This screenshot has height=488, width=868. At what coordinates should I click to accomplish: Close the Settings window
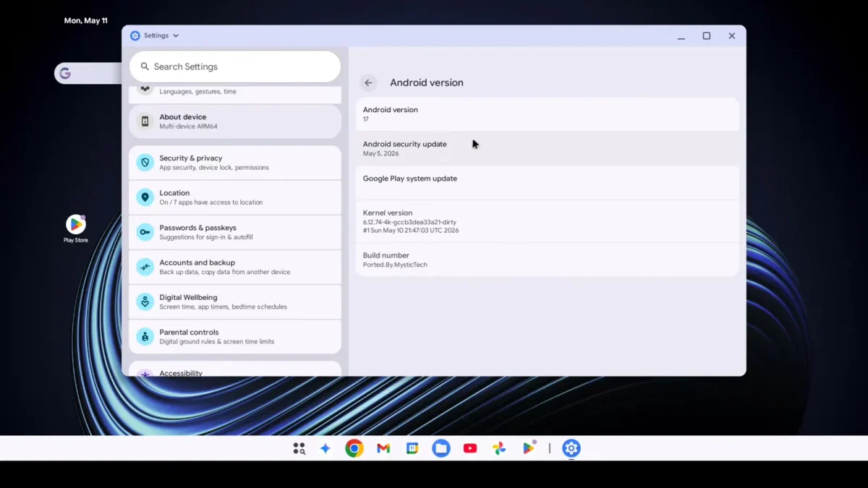[x=732, y=35]
